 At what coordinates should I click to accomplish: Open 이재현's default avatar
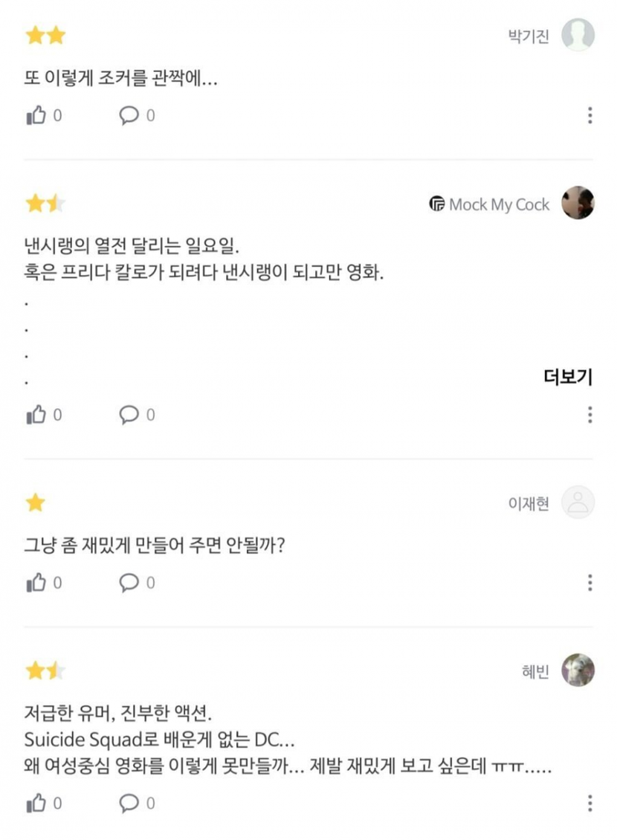pos(578,503)
